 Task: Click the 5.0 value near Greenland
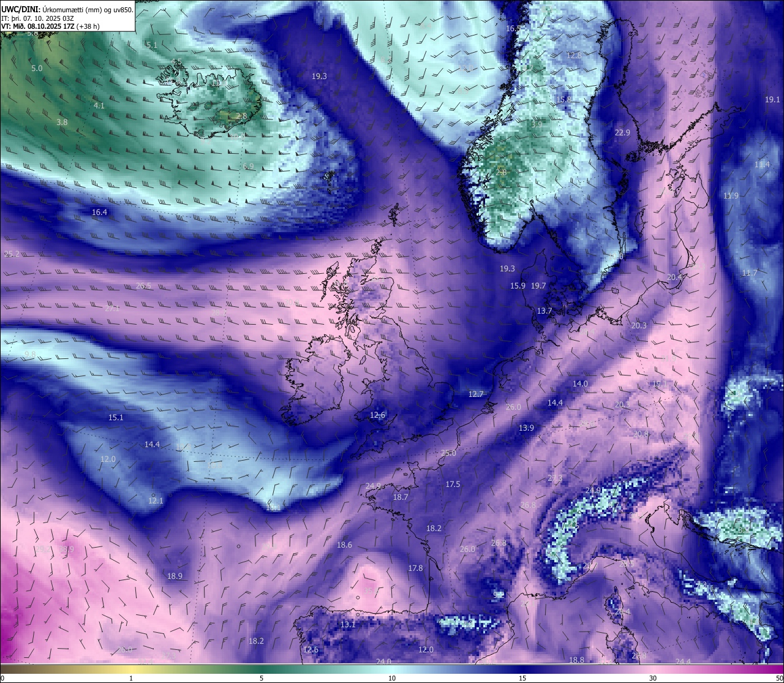pyautogui.click(x=37, y=68)
